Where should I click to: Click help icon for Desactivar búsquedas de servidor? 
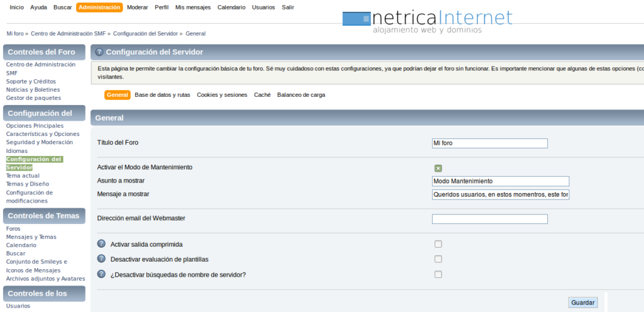[x=101, y=274]
